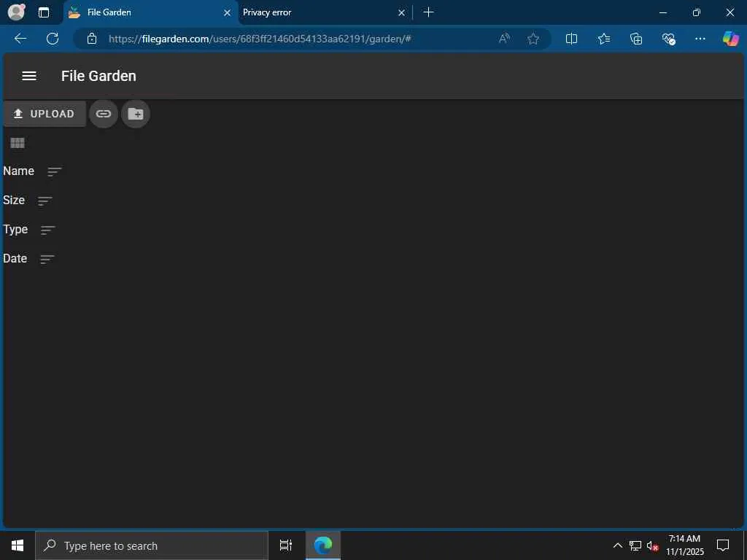This screenshot has height=560, width=747.
Task: Open the muted volume tray icon
Action: coord(652,545)
